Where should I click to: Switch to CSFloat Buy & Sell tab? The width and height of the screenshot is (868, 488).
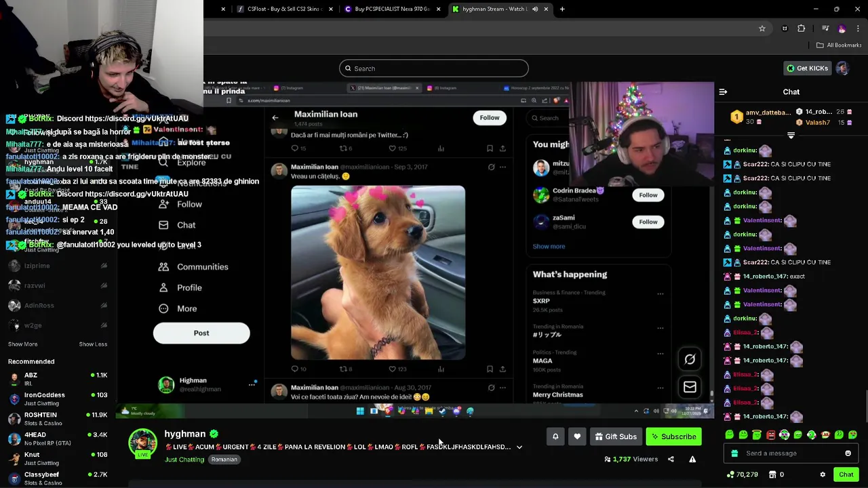click(284, 9)
